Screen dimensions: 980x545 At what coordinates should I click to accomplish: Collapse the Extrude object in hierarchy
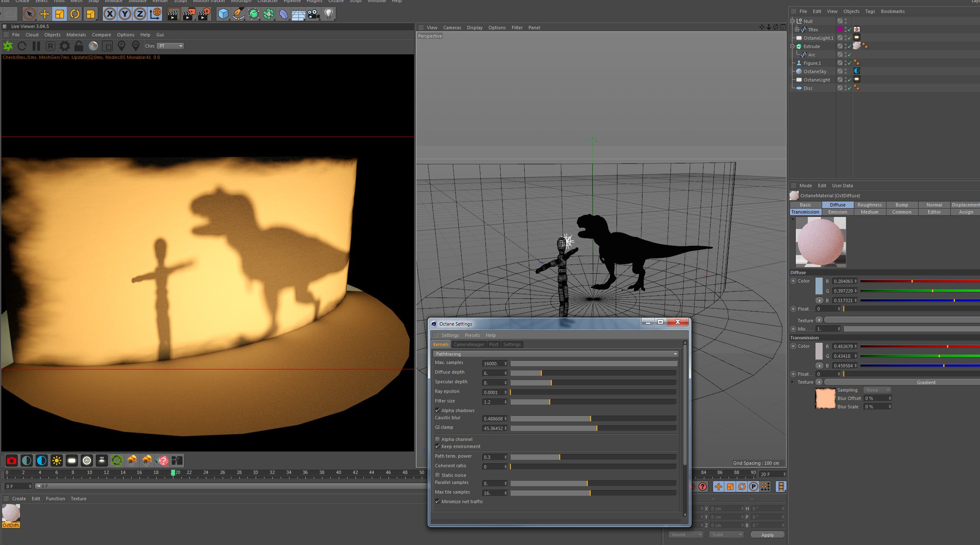(x=792, y=46)
